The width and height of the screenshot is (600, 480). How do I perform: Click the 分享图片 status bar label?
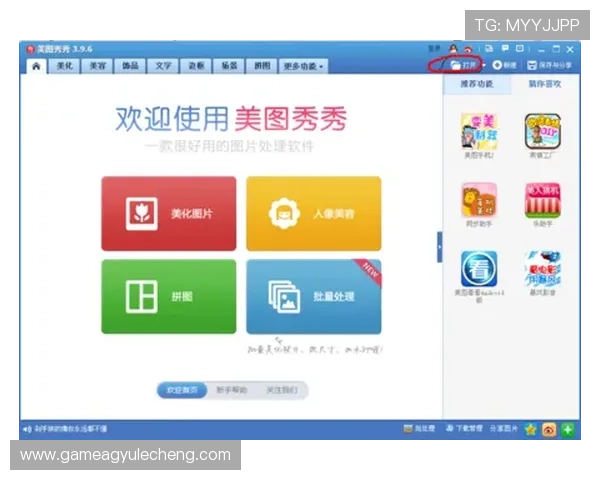coord(504,429)
